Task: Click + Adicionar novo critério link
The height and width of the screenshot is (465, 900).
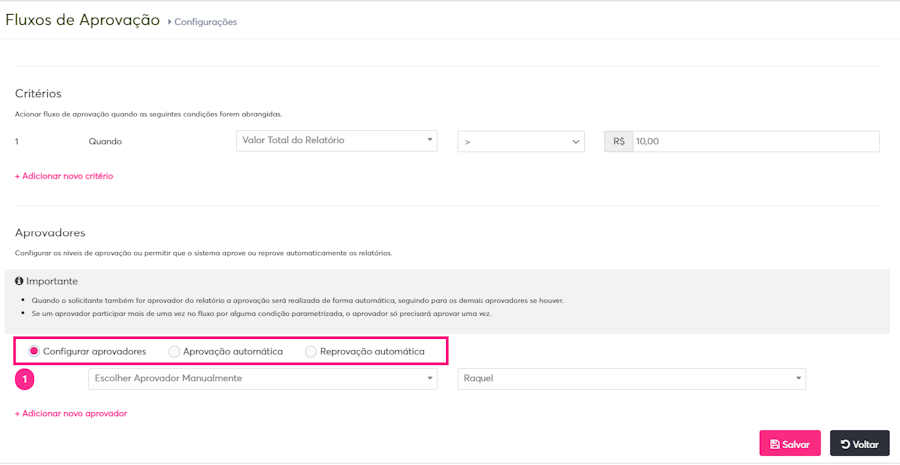Action: pos(64,176)
